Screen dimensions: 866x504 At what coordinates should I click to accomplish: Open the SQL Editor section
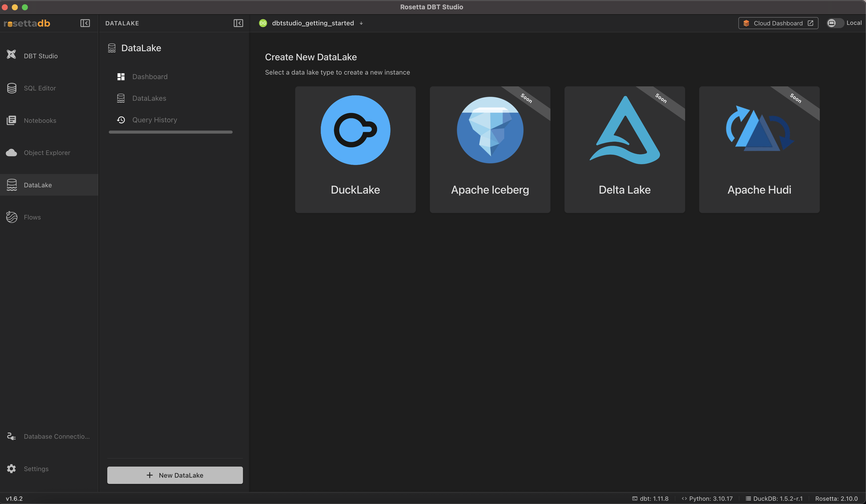[49, 88]
